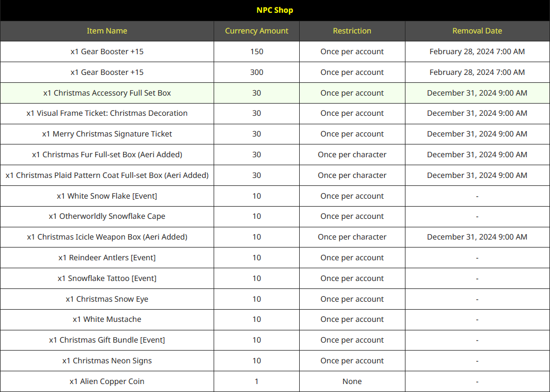This screenshot has height=392, width=550.
Task: Click Christmas Accessory Full Set Box removal date
Action: [x=477, y=93]
